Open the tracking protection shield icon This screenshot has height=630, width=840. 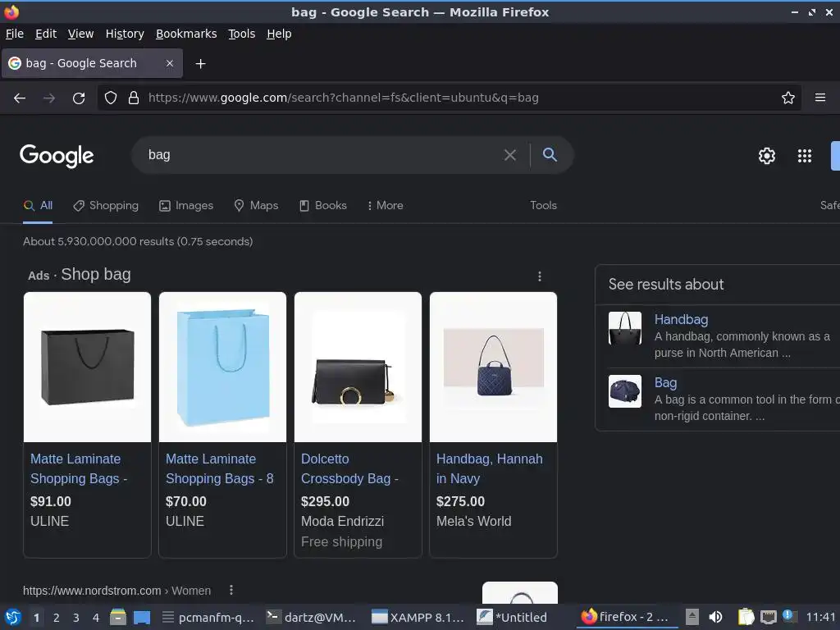tap(111, 98)
